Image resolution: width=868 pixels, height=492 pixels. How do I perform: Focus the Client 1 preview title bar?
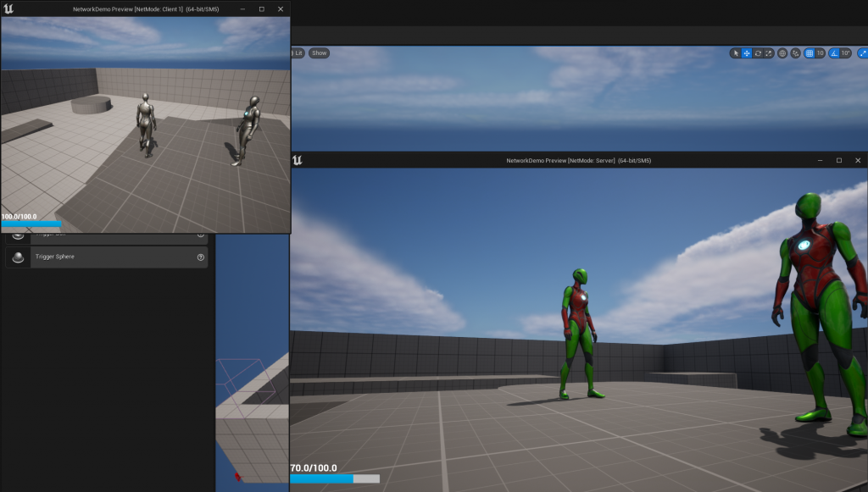pos(146,8)
